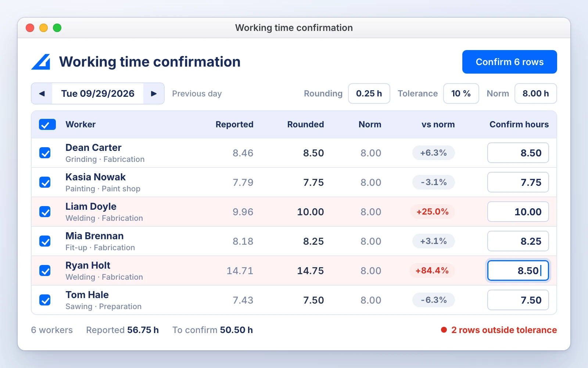The width and height of the screenshot is (588, 368).
Task: Click Ryan Holt's reported value 14.71
Action: pos(240,271)
